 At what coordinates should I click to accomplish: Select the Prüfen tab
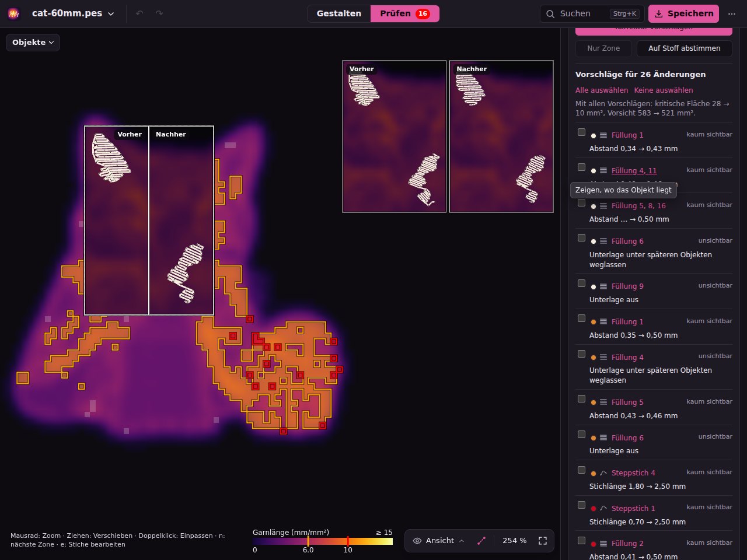pos(405,13)
